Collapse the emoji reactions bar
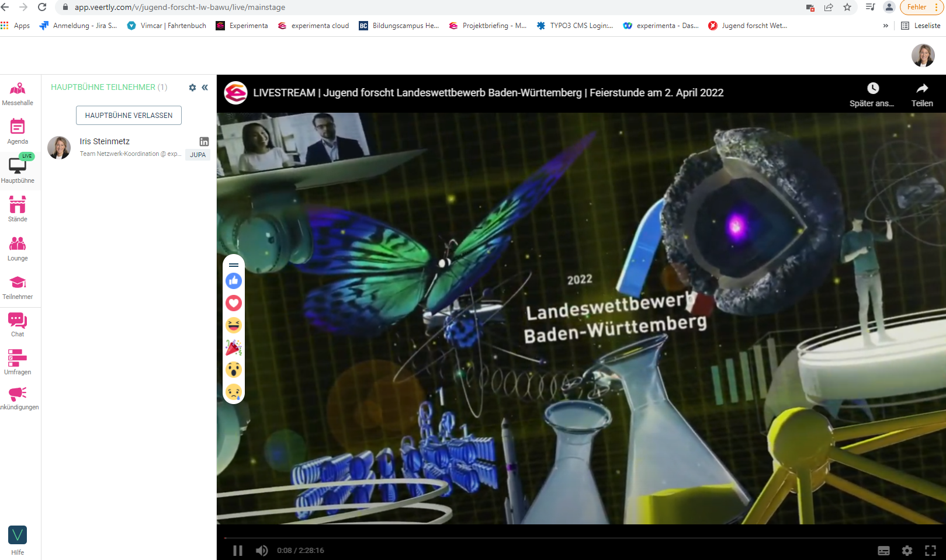The width and height of the screenshot is (946, 560). [234, 265]
